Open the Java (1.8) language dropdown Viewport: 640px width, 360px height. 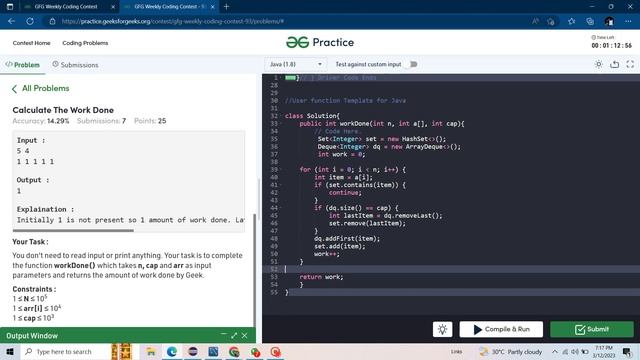296,64
